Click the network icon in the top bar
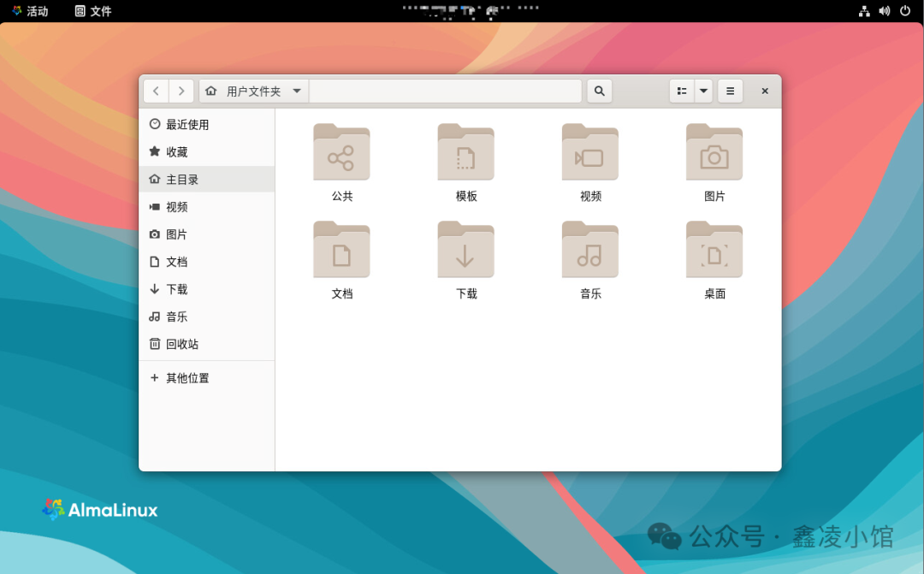The height and width of the screenshot is (574, 924). pyautogui.click(x=864, y=11)
